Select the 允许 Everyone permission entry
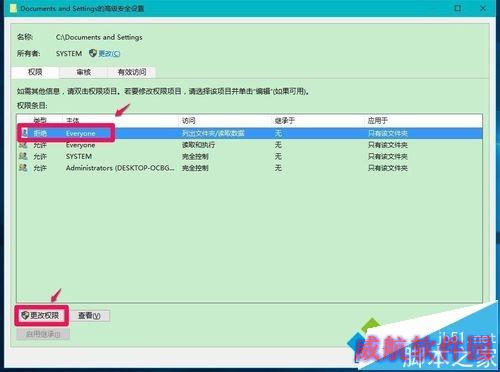 coord(249,145)
